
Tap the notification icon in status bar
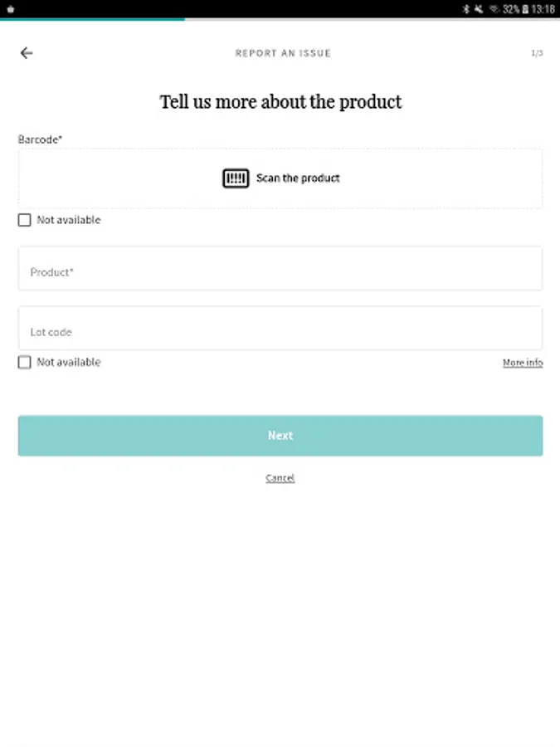pos(11,9)
